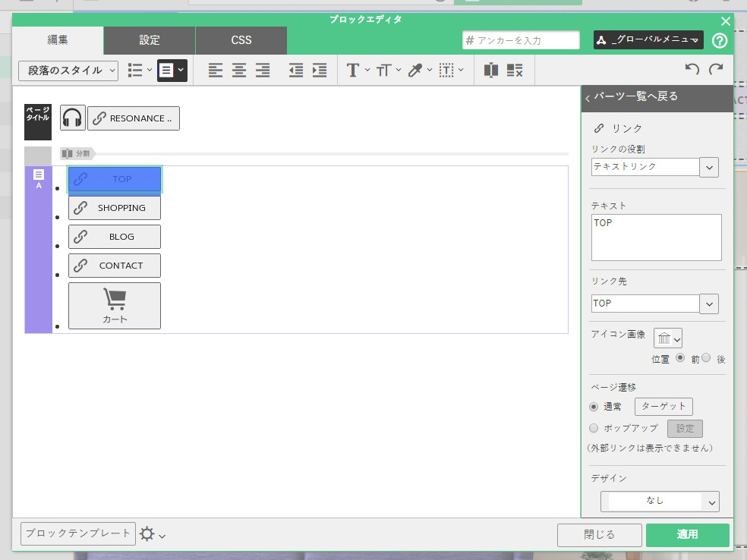The height and width of the screenshot is (560, 747).
Task: Open リンク先 dropdown arrow
Action: click(709, 304)
